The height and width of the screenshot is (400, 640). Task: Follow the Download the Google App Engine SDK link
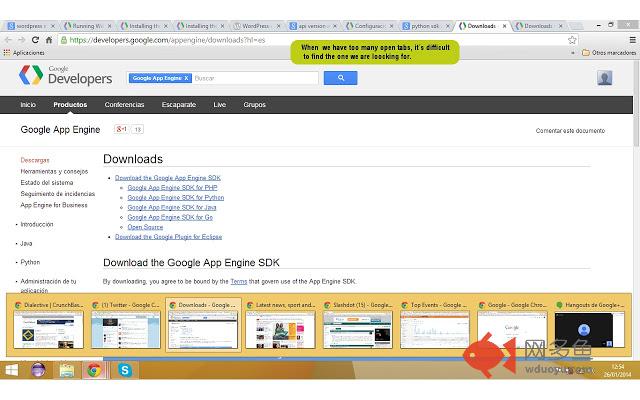click(x=168, y=178)
